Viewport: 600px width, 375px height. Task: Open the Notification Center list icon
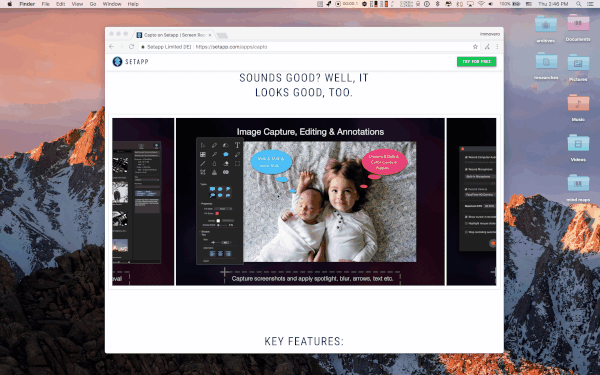coord(590,4)
